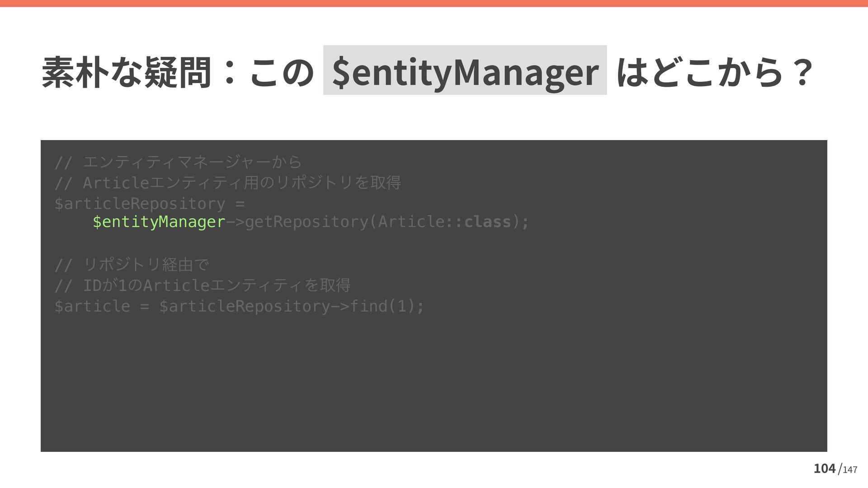
Task: Click the title text 素朴な疑問
Action: pos(126,72)
